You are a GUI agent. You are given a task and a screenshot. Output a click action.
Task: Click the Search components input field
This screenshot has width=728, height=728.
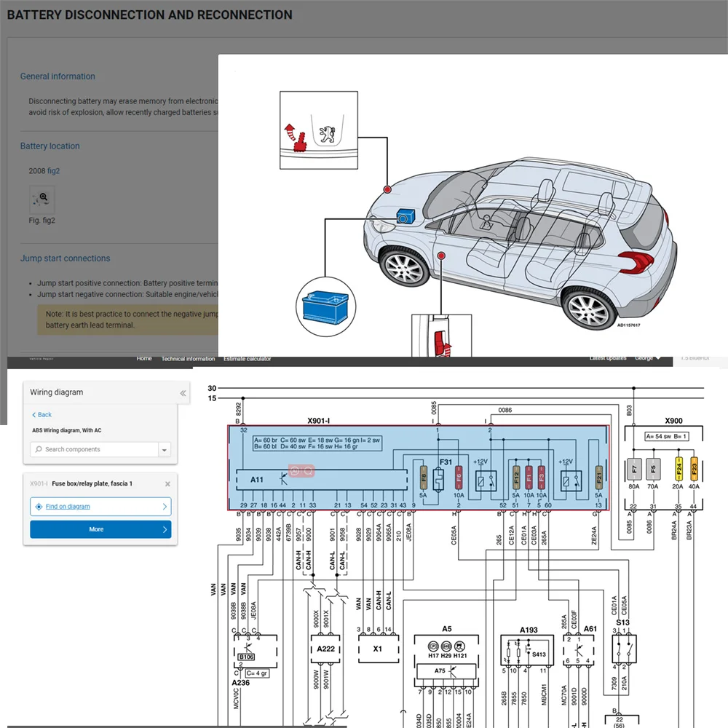point(95,450)
